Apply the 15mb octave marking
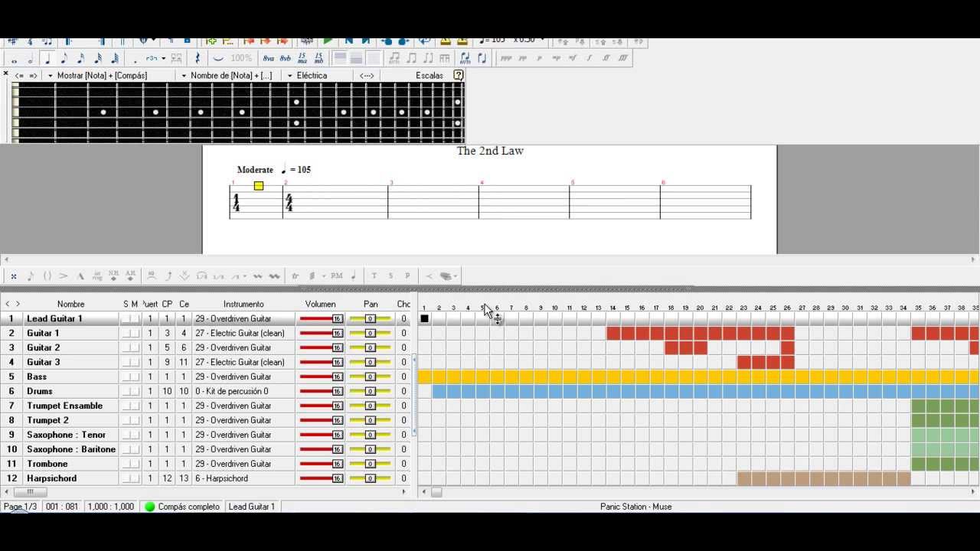 [318, 59]
